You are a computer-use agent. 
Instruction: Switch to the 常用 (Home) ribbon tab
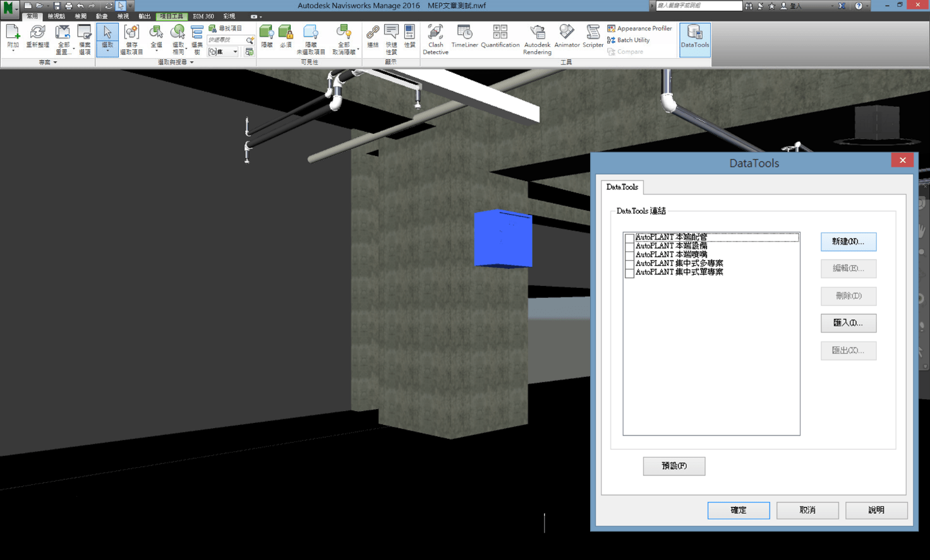(32, 16)
